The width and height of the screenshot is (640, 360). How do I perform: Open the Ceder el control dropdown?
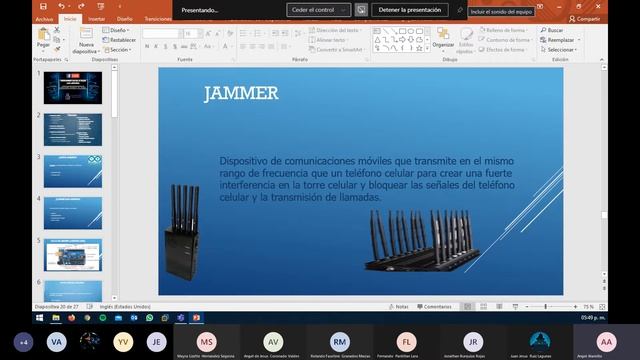click(318, 10)
